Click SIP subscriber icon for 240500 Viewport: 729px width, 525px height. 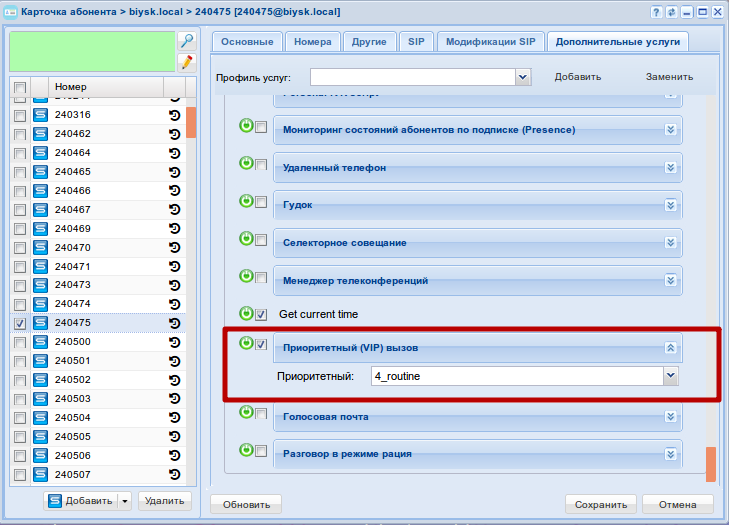point(40,342)
